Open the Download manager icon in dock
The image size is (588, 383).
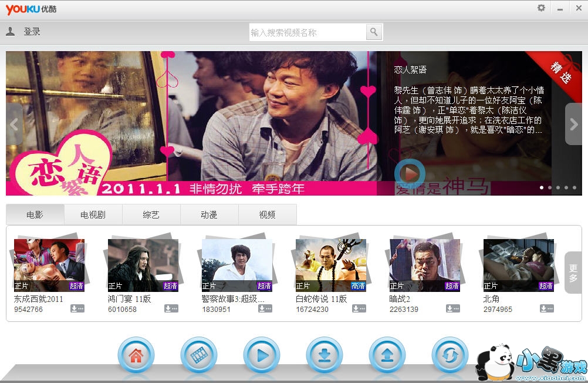tap(325, 355)
